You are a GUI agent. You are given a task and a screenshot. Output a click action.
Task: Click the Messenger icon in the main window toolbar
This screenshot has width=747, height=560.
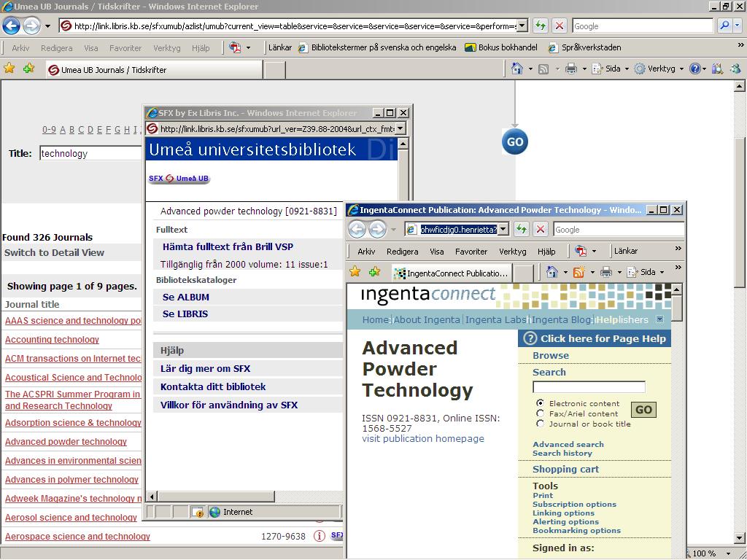coord(735,69)
